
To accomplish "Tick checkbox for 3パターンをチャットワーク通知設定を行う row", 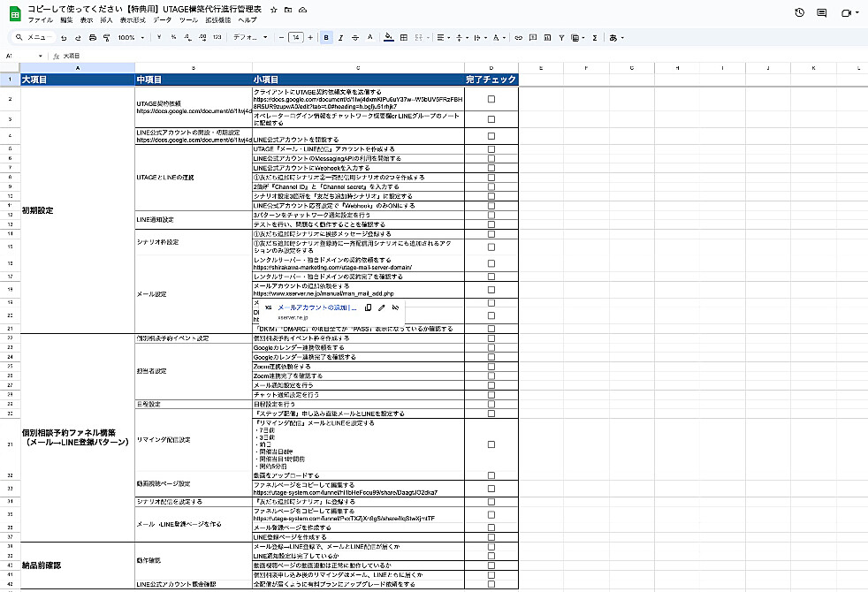I will point(491,216).
